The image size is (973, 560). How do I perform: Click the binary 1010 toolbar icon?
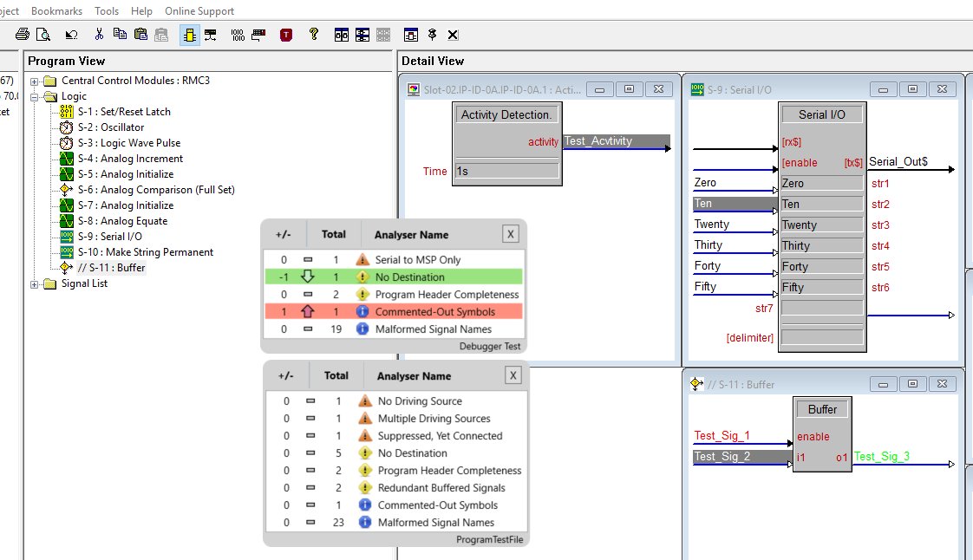pos(238,35)
